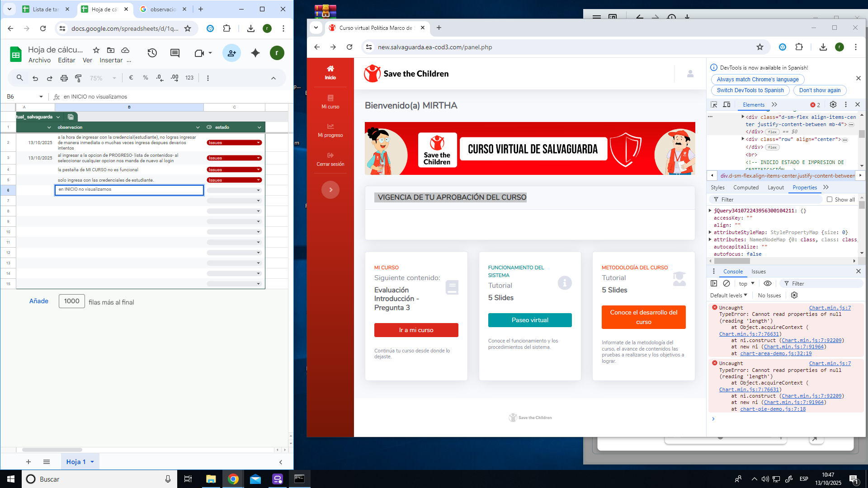868x488 pixels.
Task: Open the Archivo menu
Action: point(39,60)
